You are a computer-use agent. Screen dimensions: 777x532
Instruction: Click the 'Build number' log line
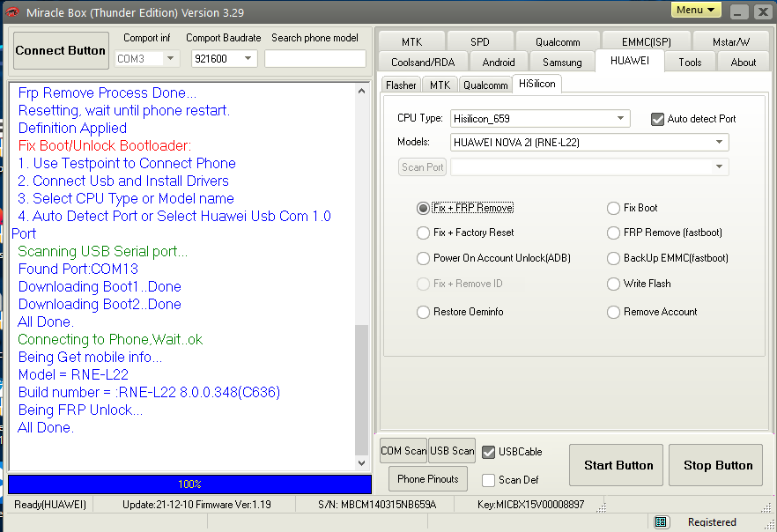(x=149, y=392)
